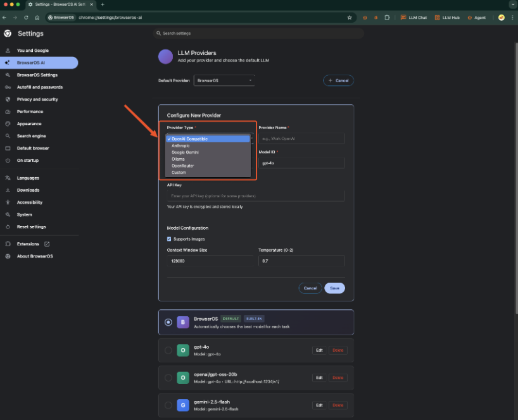The image size is (518, 420).
Task: Select the BrowserOS provider radio button
Action: [x=168, y=322]
